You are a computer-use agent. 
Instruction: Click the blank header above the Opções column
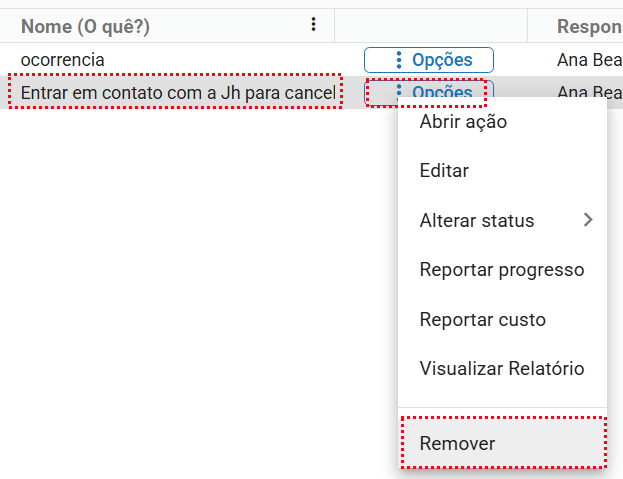click(x=444, y=26)
